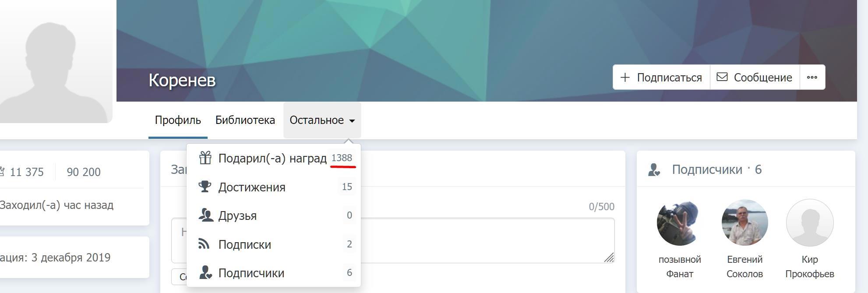Screen dimensions: 868x293
Task: Click the 2 subscriptions count badge
Action: point(349,244)
